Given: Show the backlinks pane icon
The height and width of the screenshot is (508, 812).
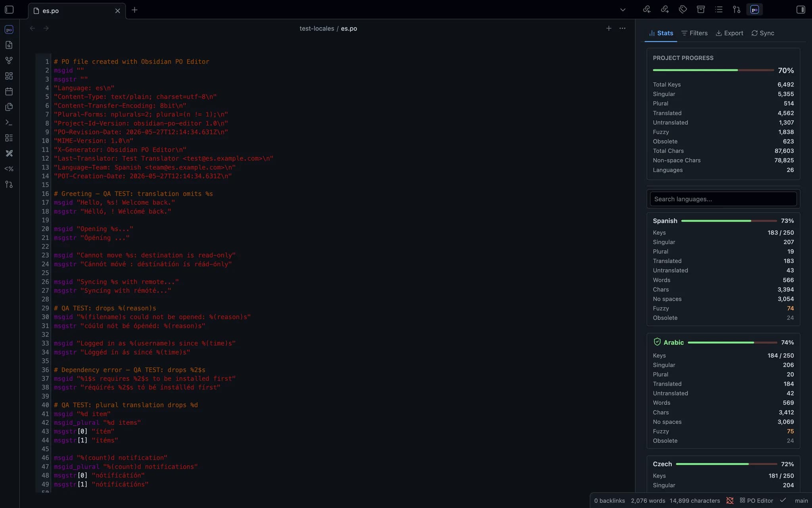Looking at the screenshot, I should pos(647,10).
